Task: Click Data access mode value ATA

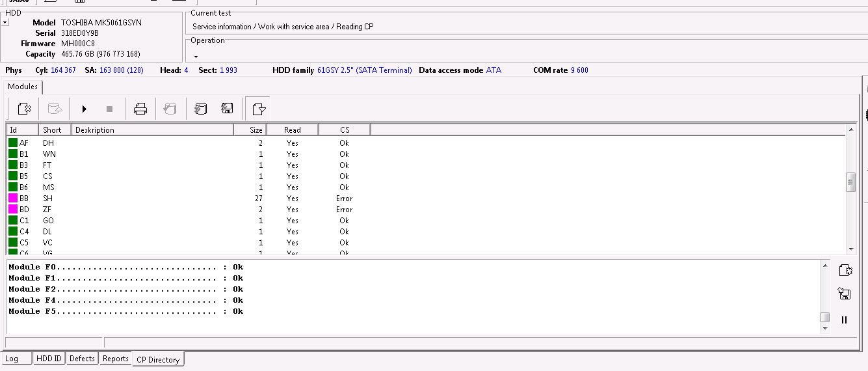Action: (493, 70)
